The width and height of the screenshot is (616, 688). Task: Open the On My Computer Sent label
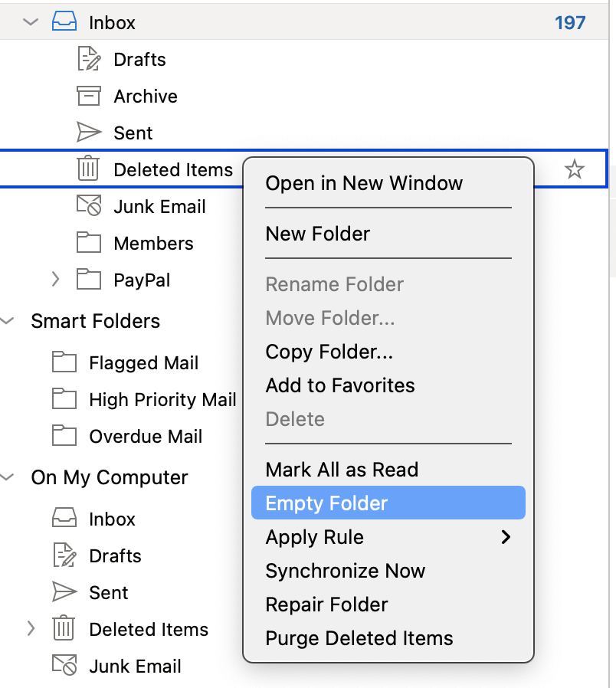[x=108, y=593]
